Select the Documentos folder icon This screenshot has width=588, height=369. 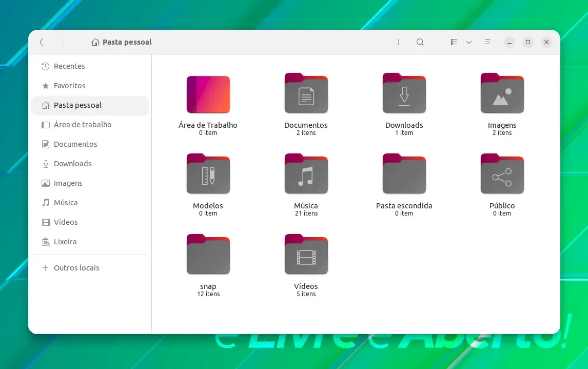point(306,93)
